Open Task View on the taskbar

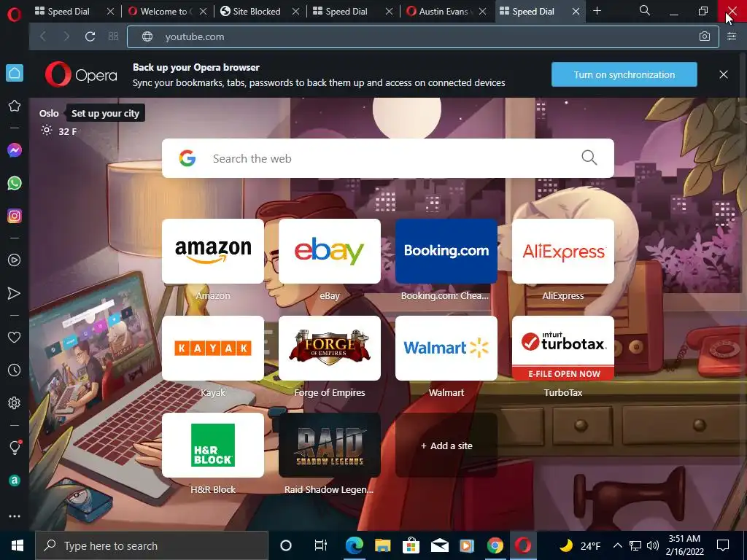click(321, 545)
